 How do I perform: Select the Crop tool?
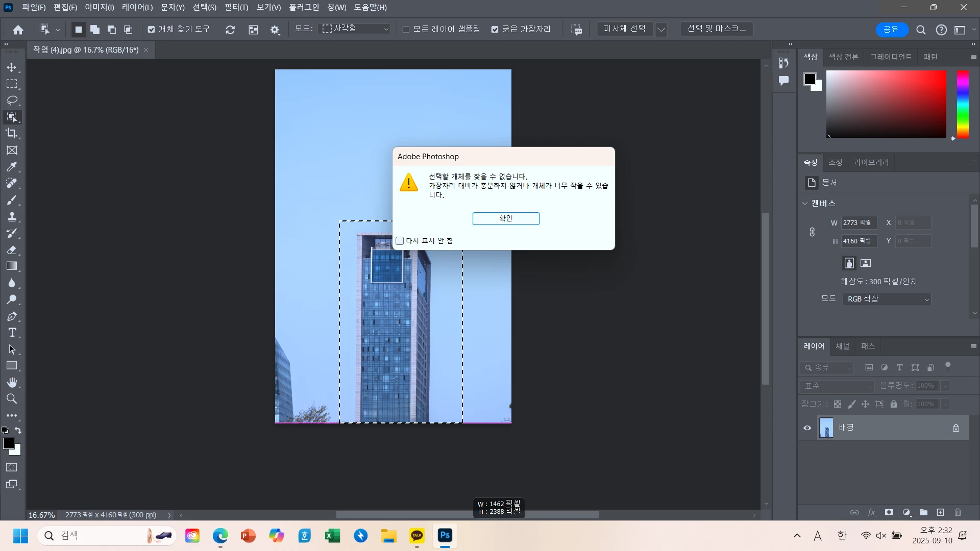click(x=11, y=133)
